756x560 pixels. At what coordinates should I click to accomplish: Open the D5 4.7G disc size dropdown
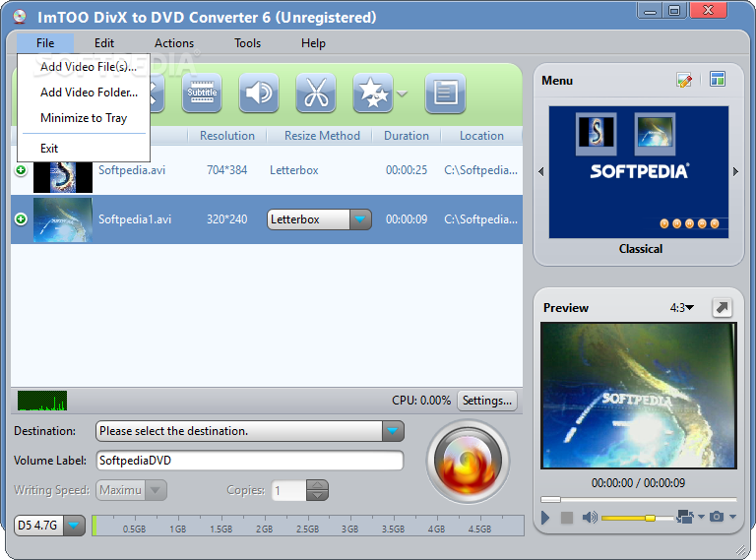[x=49, y=526]
